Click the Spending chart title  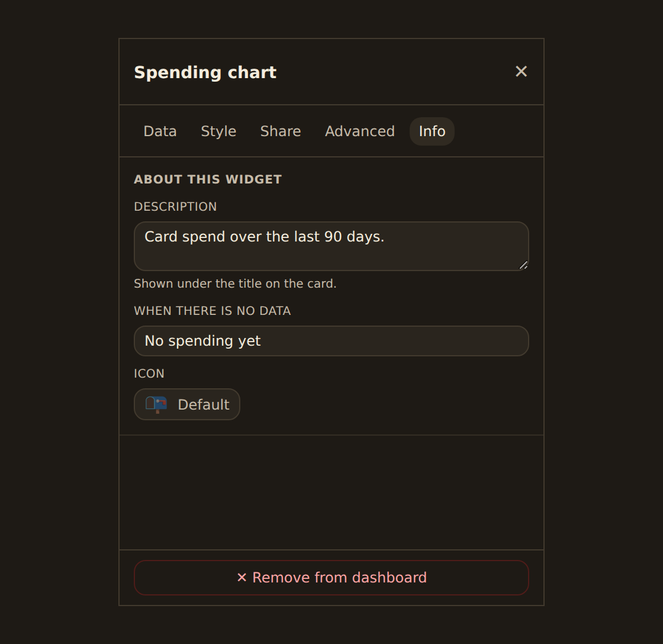(x=205, y=72)
